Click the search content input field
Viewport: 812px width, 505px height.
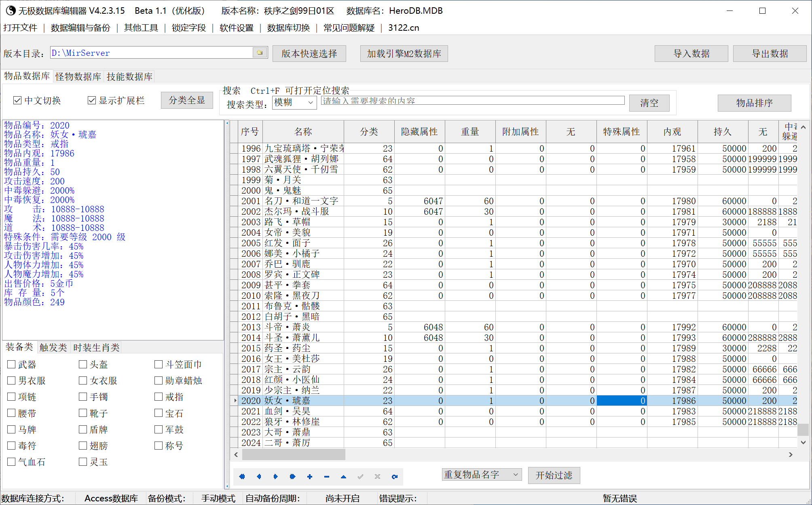click(473, 101)
